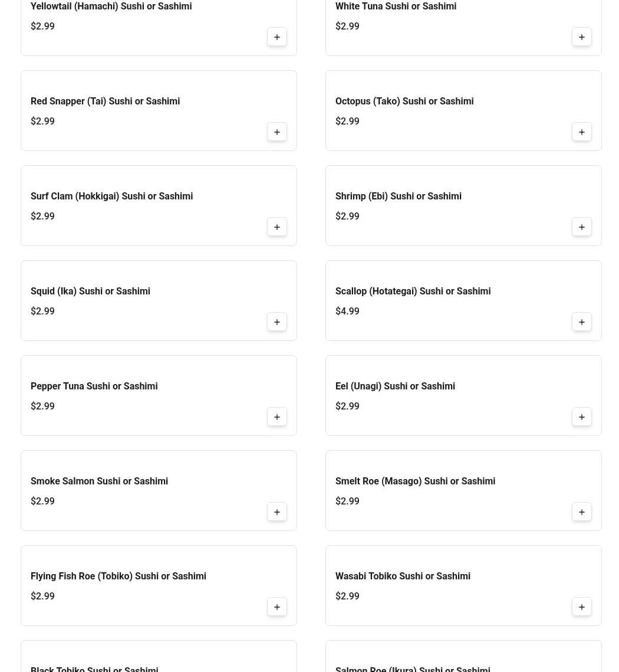Image resolution: width=619 pixels, height=672 pixels.
Task: Add Red Snapper (Tai) with plus icon
Action: (x=276, y=132)
